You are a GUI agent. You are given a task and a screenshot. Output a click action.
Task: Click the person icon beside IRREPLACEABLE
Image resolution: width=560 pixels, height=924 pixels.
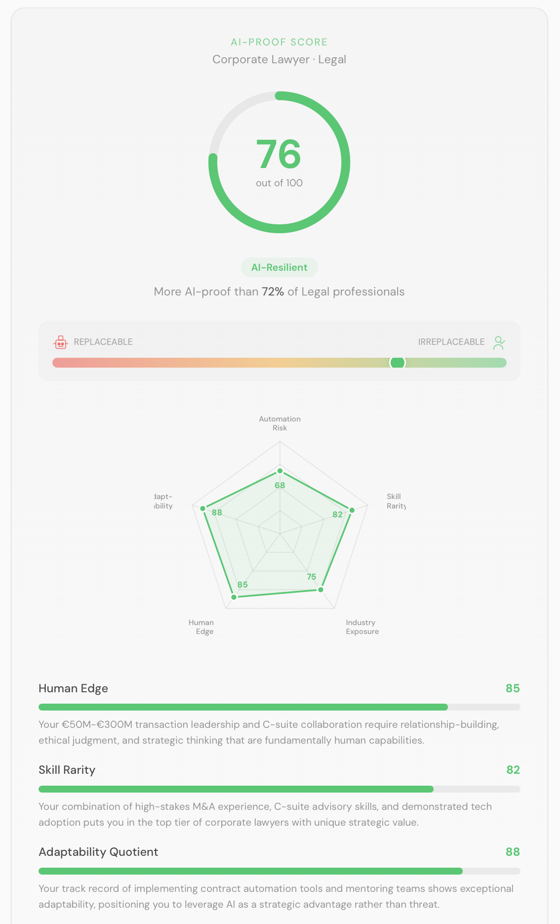(x=499, y=342)
